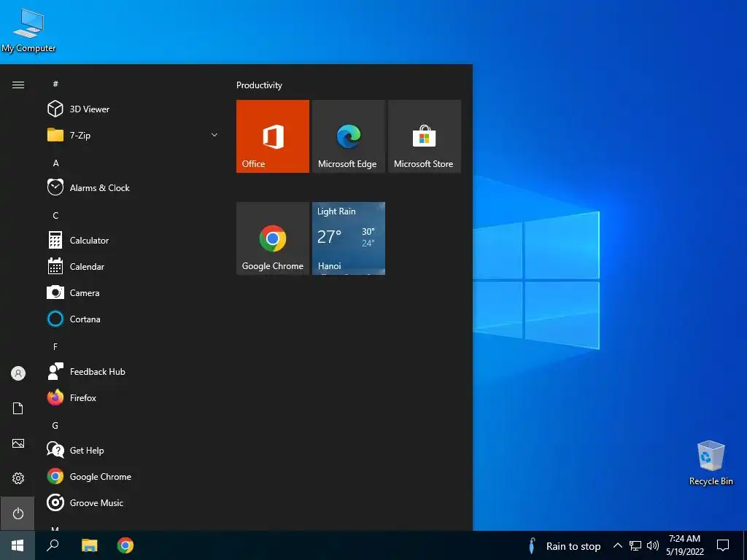The height and width of the screenshot is (560, 747).
Task: Click the Windows Start button
Action: click(18, 545)
